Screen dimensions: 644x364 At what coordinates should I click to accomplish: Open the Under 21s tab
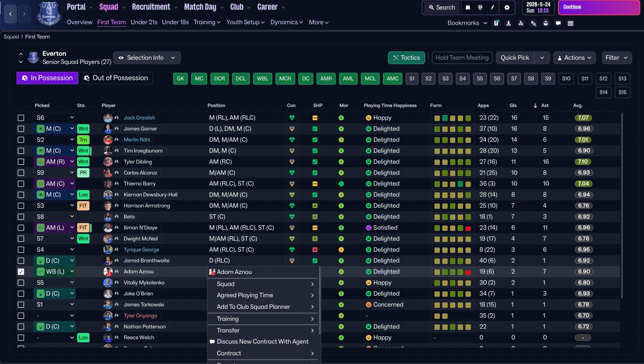coord(144,22)
